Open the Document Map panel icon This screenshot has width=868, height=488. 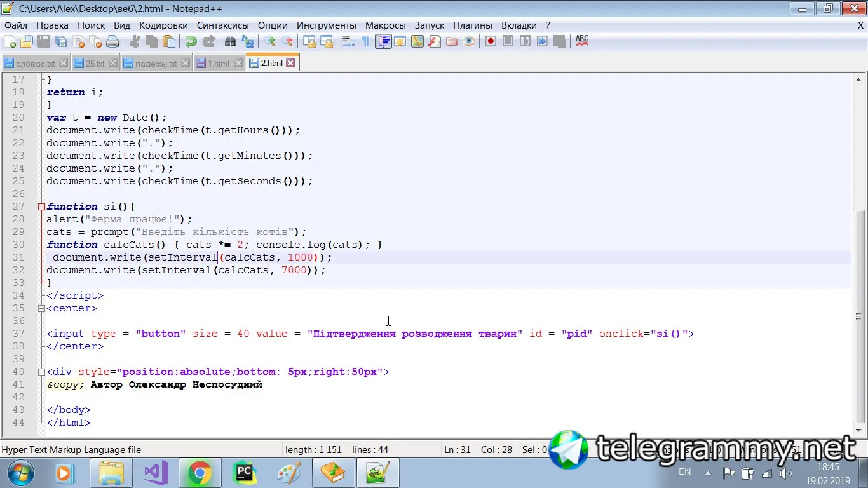point(417,42)
